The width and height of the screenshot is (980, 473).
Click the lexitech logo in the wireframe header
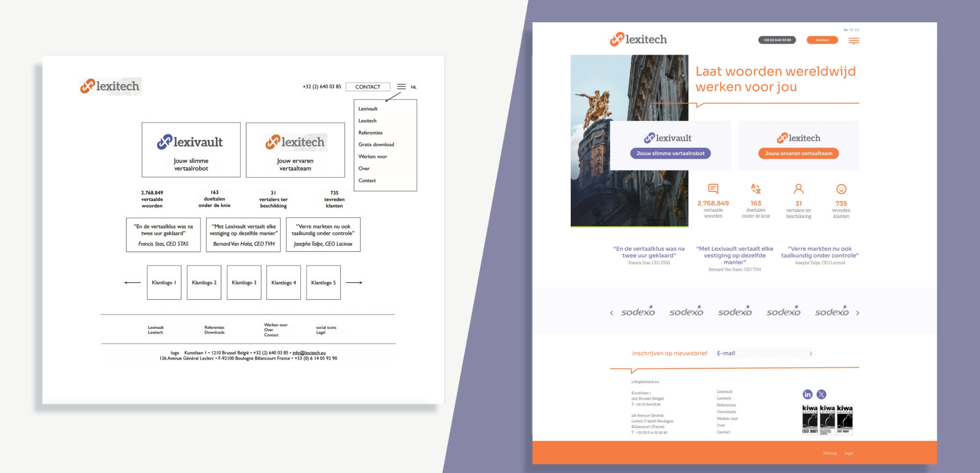point(110,86)
